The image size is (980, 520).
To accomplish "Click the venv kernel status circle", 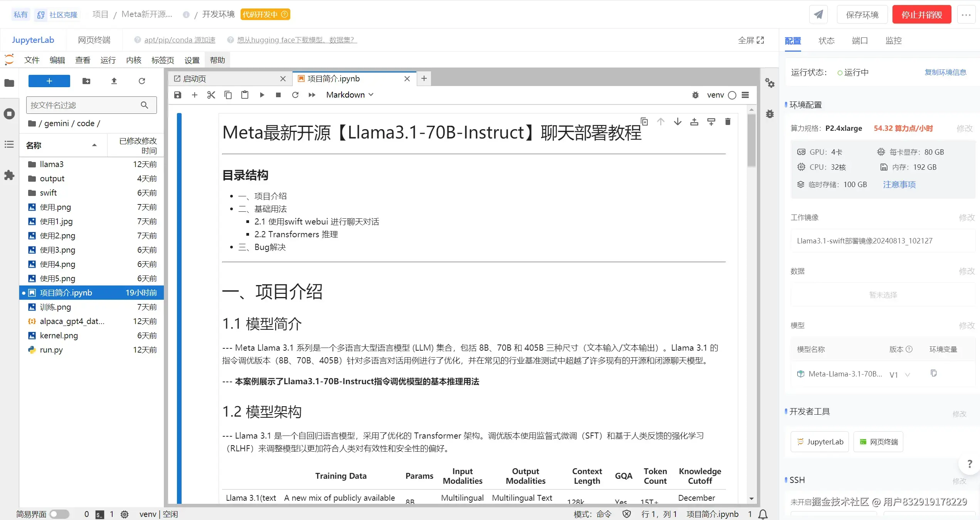I will pos(732,95).
